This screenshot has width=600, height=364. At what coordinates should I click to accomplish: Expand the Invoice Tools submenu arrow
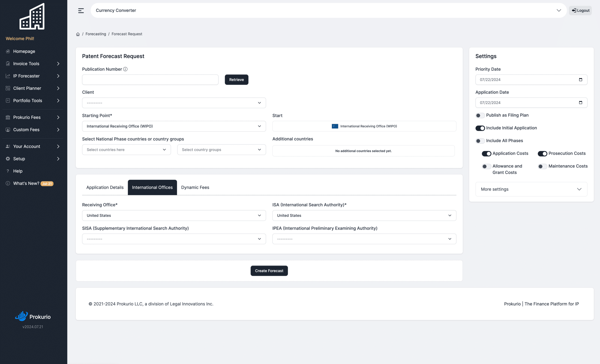pyautogui.click(x=58, y=64)
